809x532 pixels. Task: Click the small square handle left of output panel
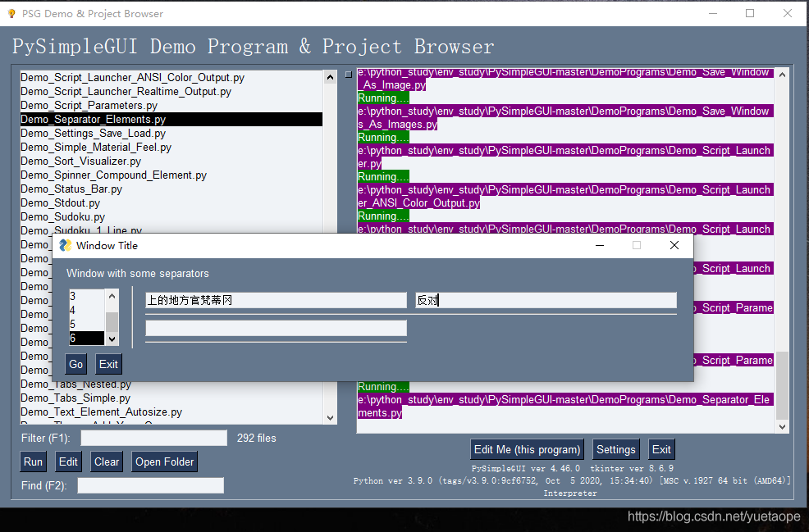click(349, 75)
